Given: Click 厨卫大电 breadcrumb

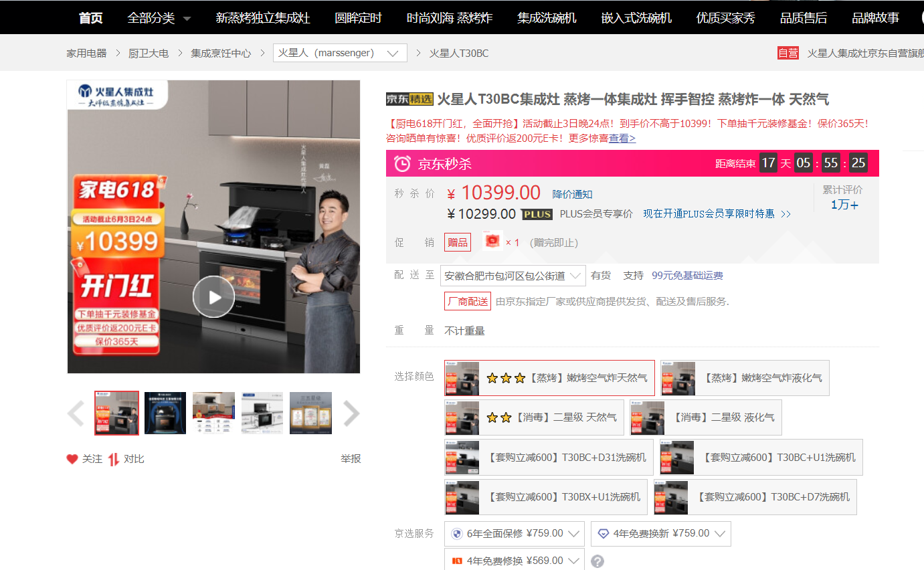Looking at the screenshot, I should pyautogui.click(x=149, y=53).
